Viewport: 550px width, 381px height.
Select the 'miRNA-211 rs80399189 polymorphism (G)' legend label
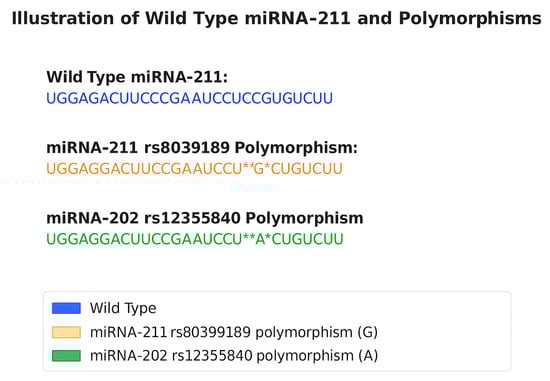234,332
